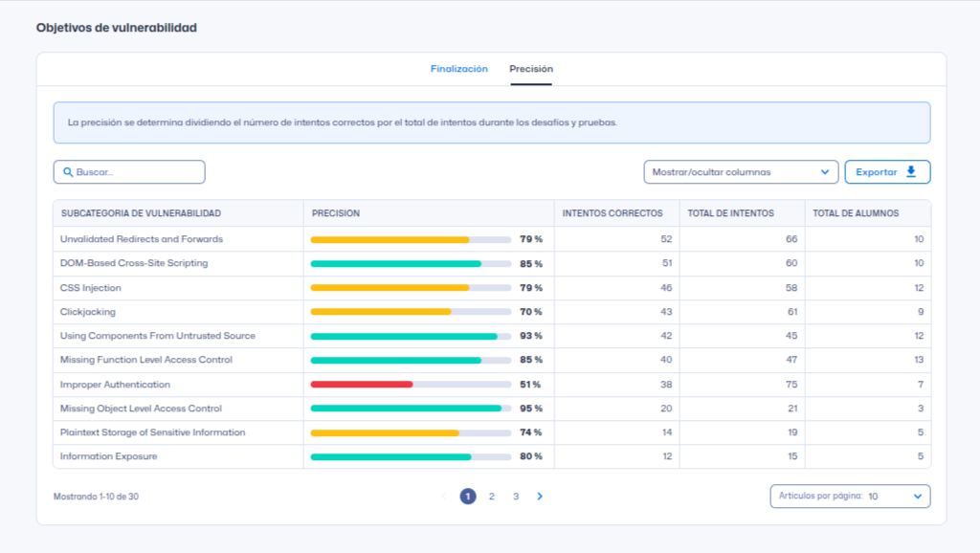Open Artículos por página dropdown

click(849, 497)
